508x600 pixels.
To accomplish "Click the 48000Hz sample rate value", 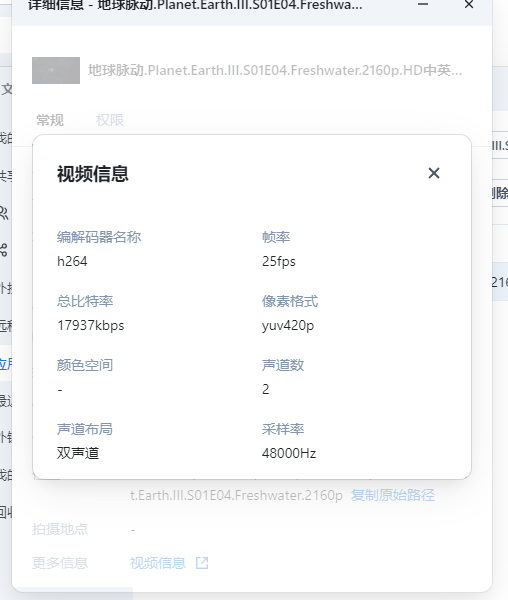I will coord(289,453).
